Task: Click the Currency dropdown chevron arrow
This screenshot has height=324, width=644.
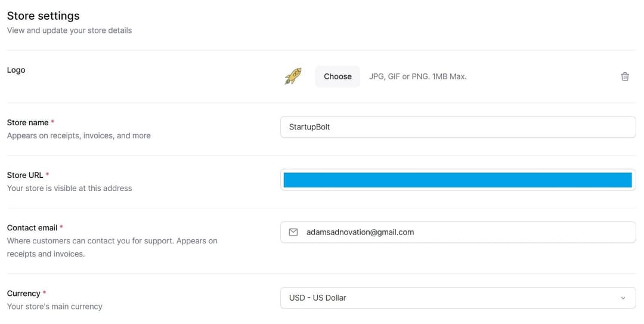Action: [623, 298]
